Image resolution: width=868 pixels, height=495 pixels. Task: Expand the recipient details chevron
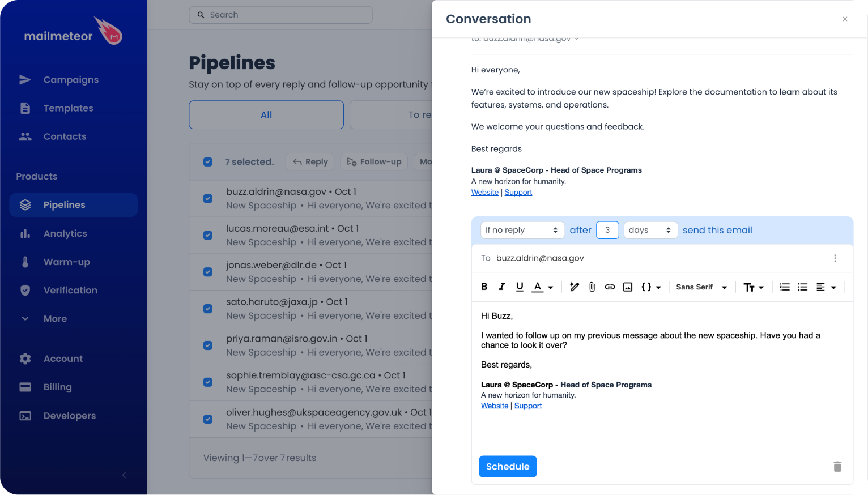577,39
